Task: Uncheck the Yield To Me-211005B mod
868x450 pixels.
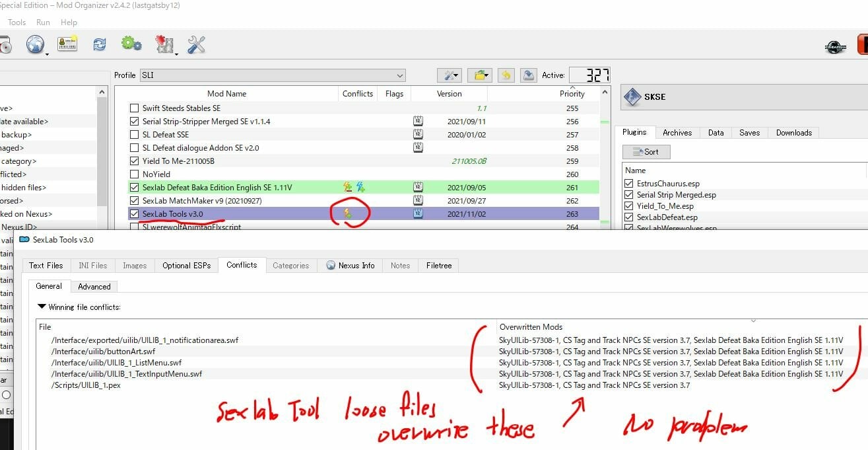Action: click(x=135, y=161)
